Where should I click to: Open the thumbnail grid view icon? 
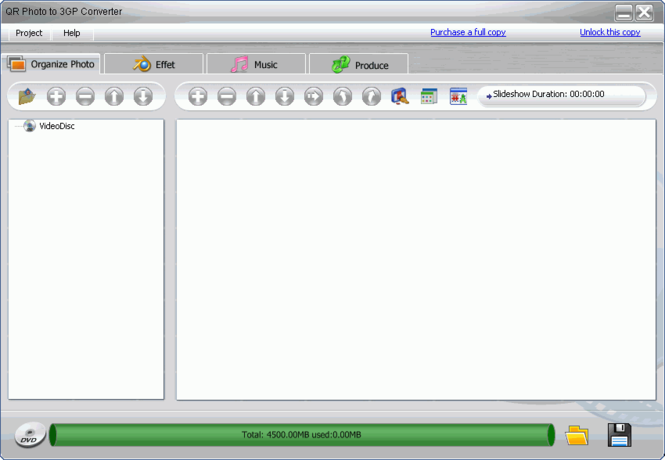(429, 96)
